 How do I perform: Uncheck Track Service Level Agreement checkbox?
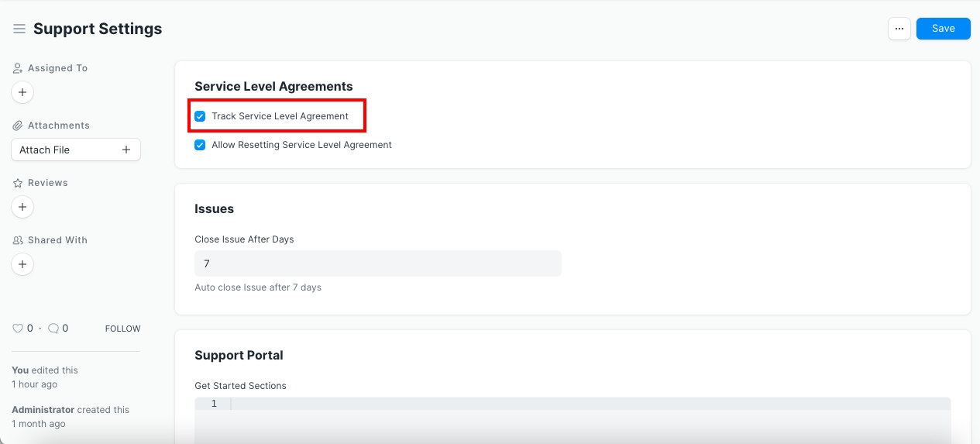pyautogui.click(x=200, y=116)
